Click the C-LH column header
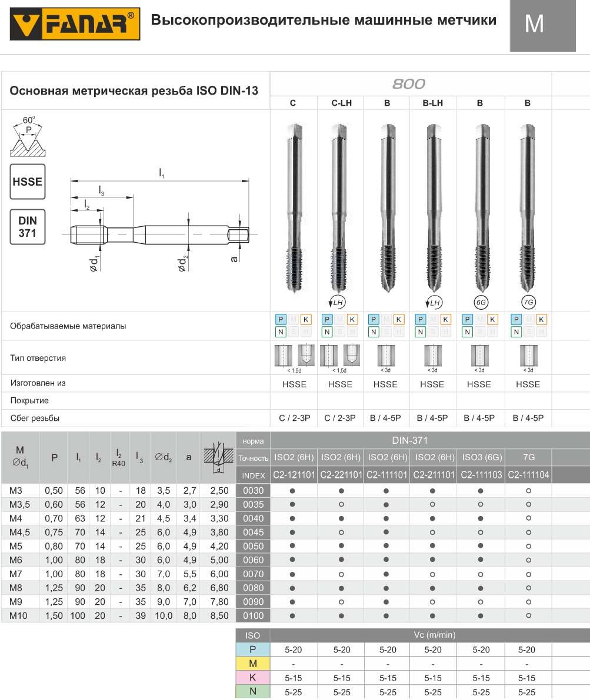Screen dimensions: 590x700 (x=342, y=103)
